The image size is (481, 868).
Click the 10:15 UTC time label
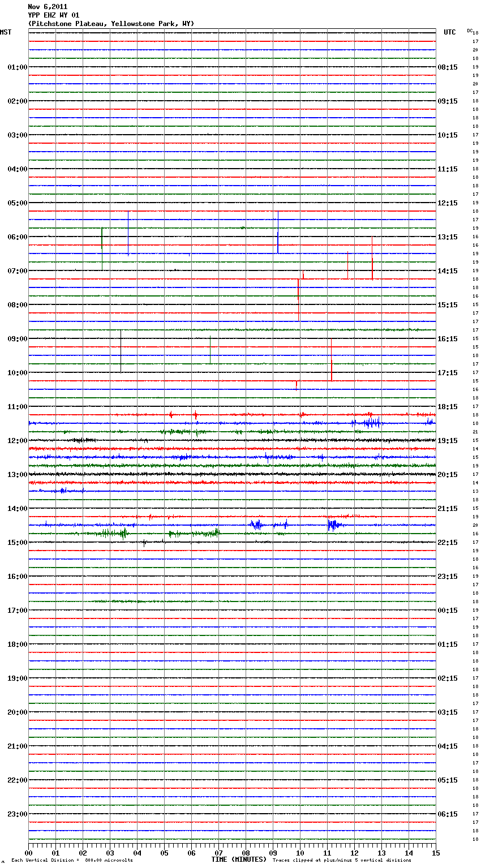point(448,135)
